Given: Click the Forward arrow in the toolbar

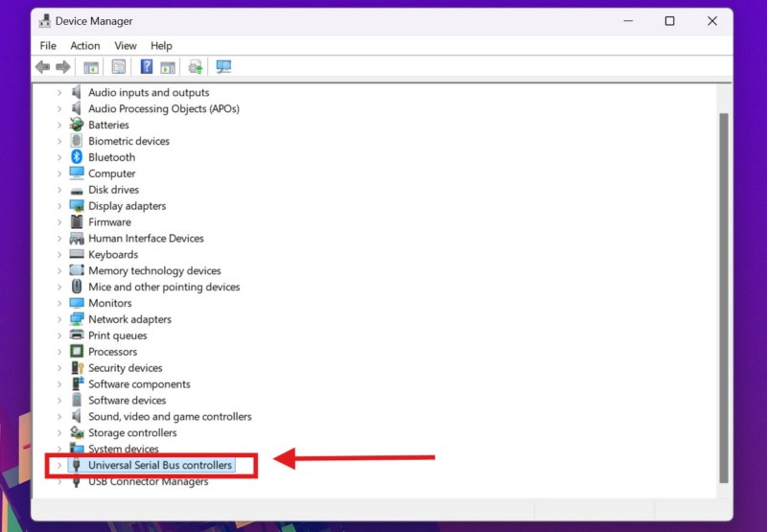Looking at the screenshot, I should tap(63, 67).
